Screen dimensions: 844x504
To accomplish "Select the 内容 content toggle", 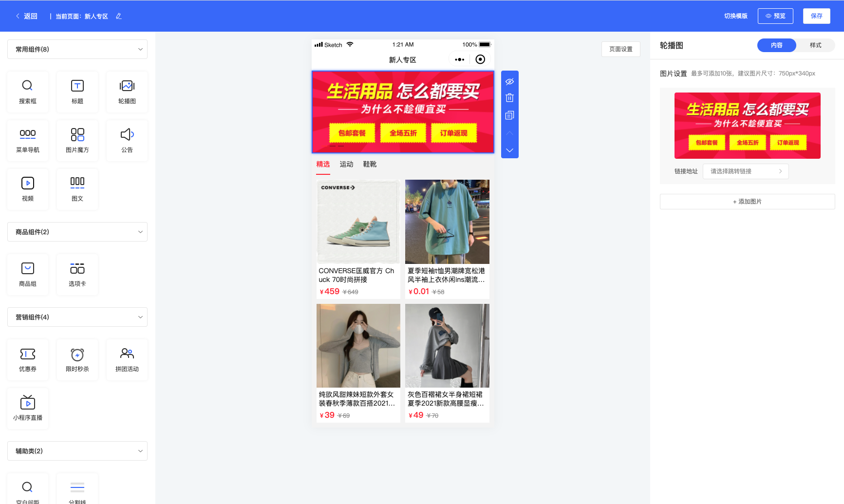I will (x=776, y=45).
